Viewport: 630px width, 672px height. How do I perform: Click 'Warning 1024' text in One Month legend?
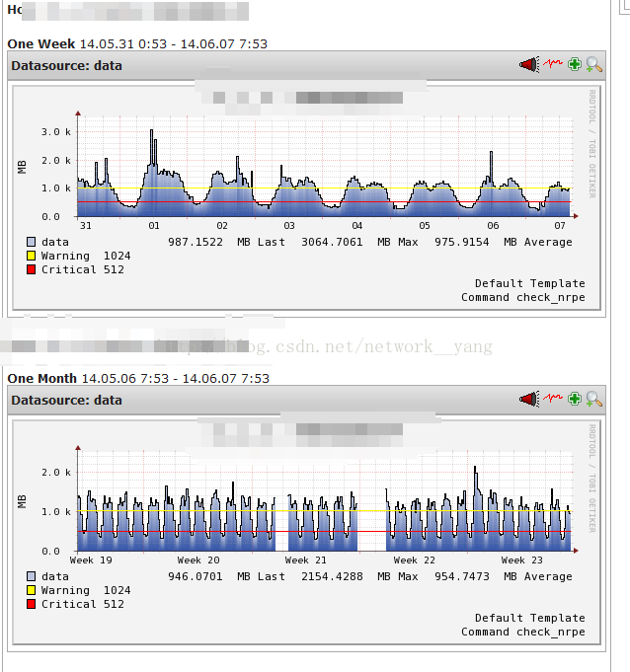pyautogui.click(x=86, y=590)
